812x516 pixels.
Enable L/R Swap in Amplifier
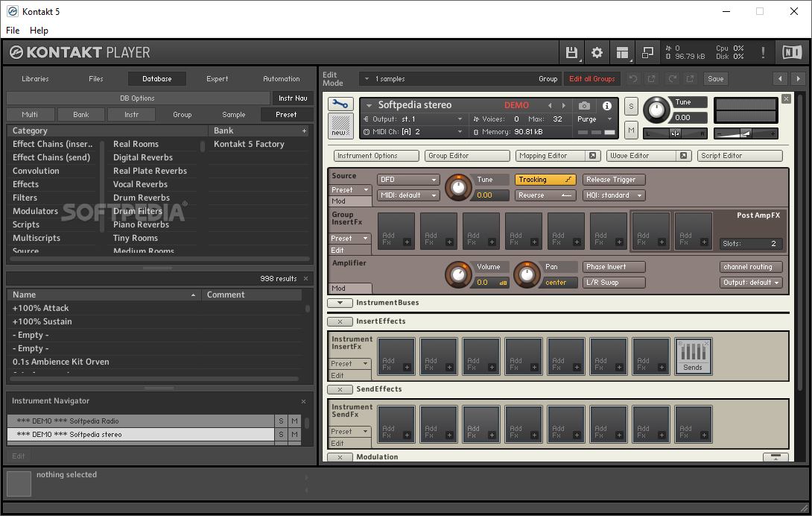point(614,282)
